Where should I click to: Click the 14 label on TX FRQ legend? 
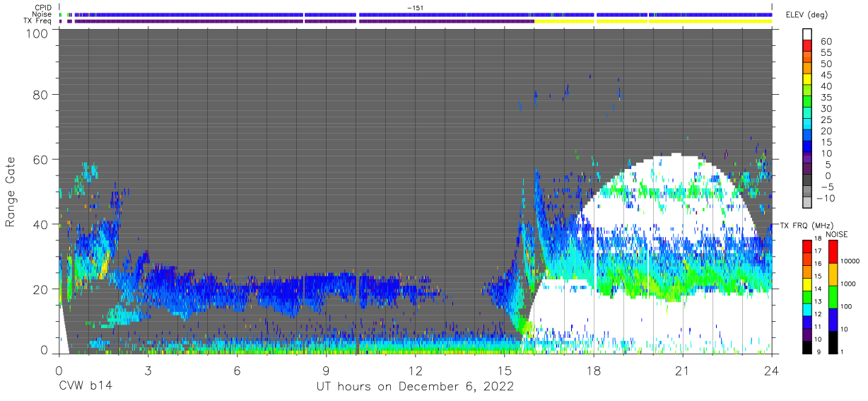coord(818,289)
